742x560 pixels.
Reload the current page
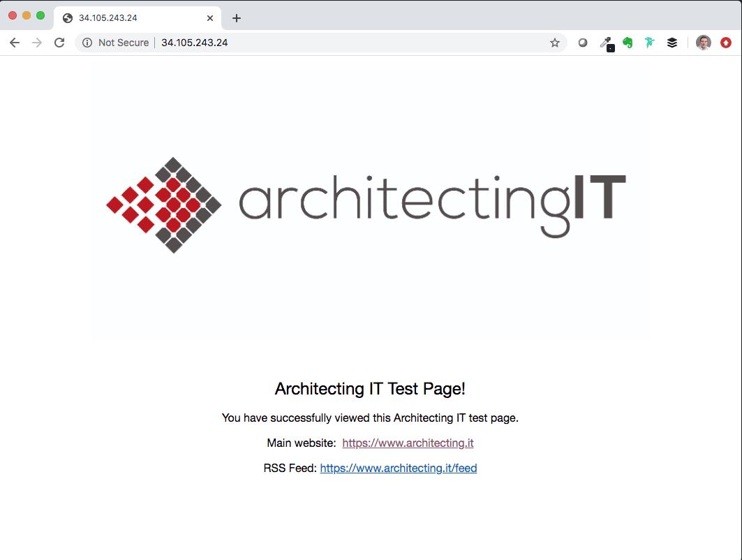click(59, 43)
